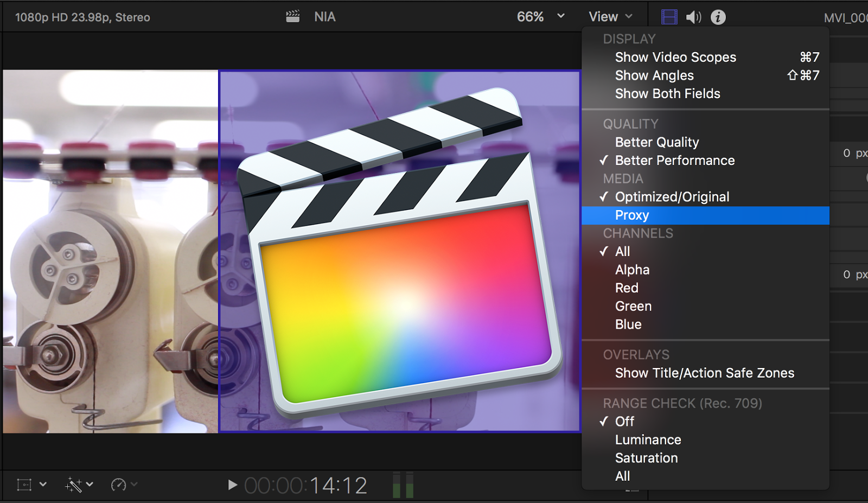Expand the enhancements wand dropdown arrow

tap(90, 484)
